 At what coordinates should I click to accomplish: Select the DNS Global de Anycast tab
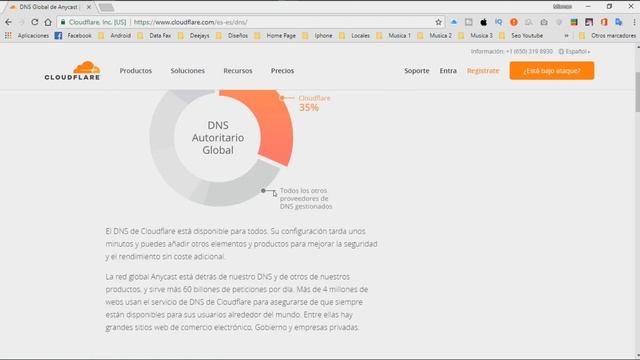[x=48, y=7]
